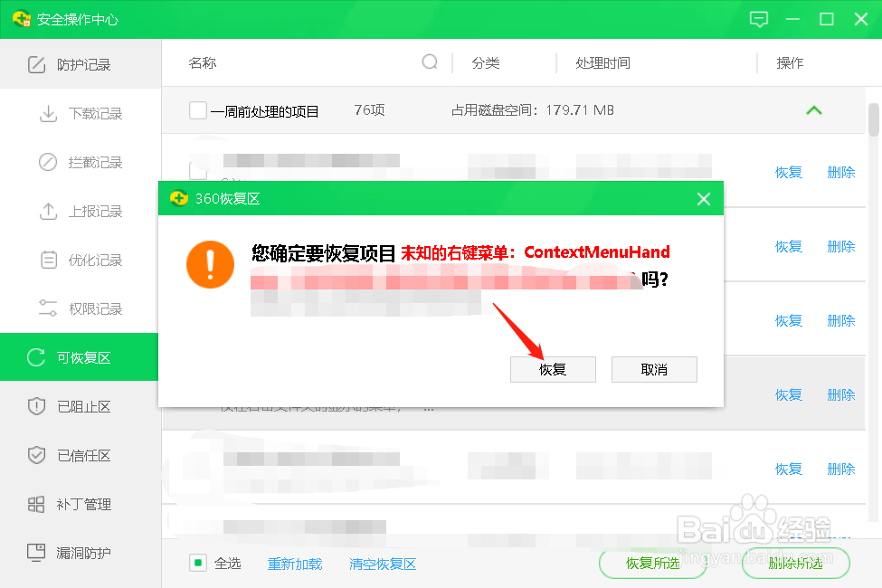Click the 清空恢复区 link
Image resolution: width=882 pixels, height=588 pixels.
click(383, 564)
